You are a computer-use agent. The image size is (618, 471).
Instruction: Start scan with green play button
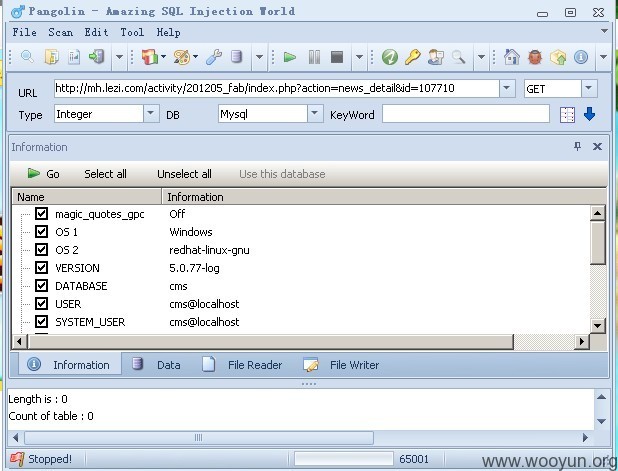[290, 57]
